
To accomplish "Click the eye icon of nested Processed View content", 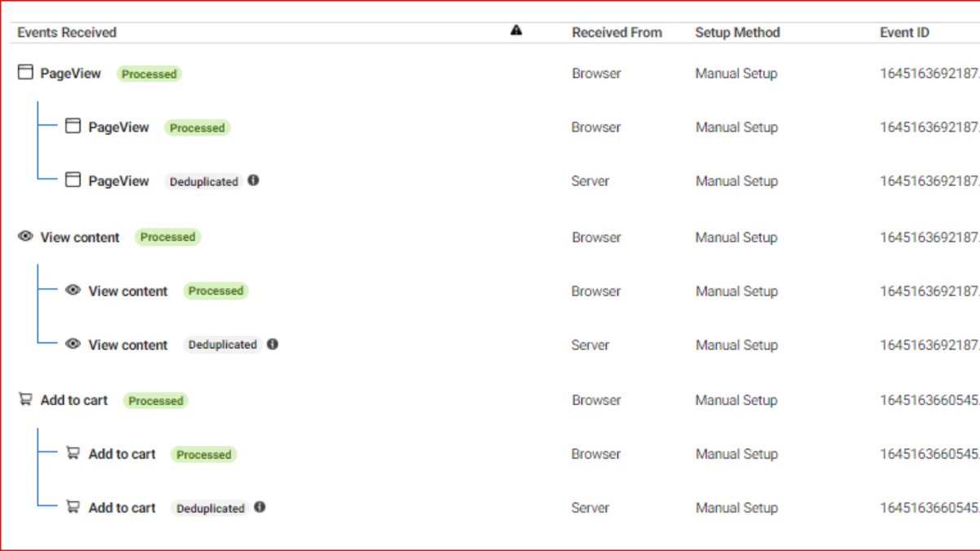I will pyautogui.click(x=73, y=291).
